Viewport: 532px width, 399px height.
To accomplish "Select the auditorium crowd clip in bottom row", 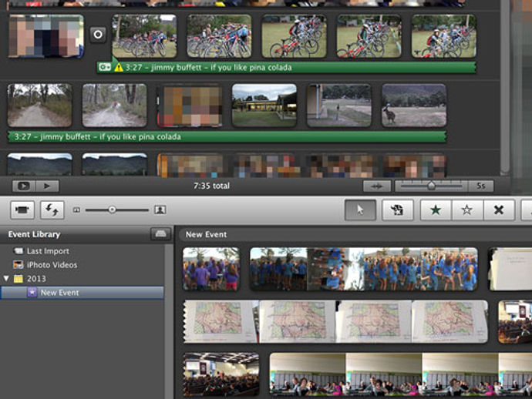I will click(221, 374).
